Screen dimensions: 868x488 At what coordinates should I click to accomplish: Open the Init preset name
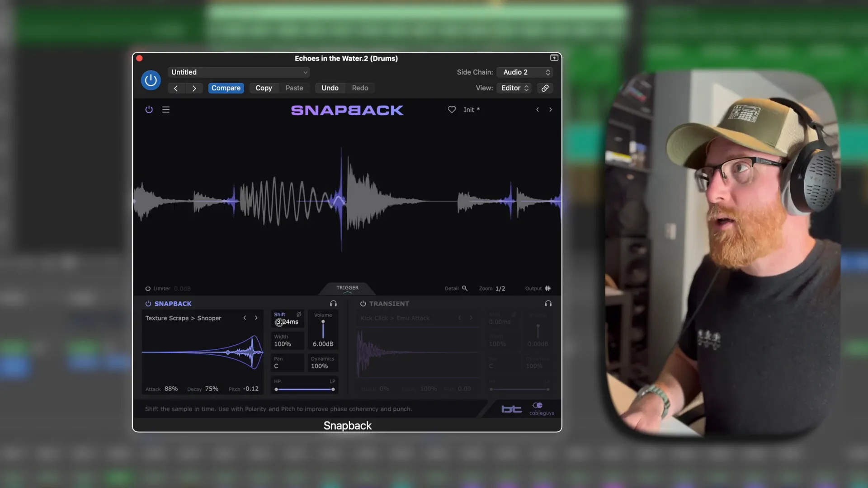472,110
